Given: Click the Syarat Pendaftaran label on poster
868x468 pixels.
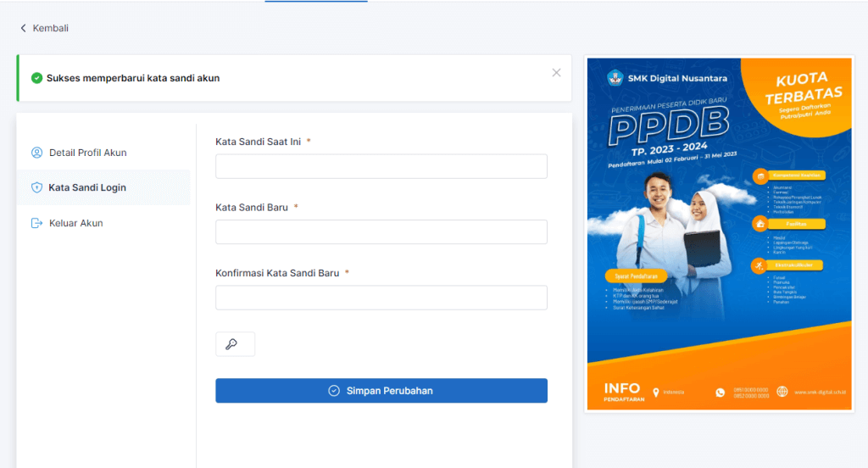Looking at the screenshot, I should pyautogui.click(x=637, y=276).
